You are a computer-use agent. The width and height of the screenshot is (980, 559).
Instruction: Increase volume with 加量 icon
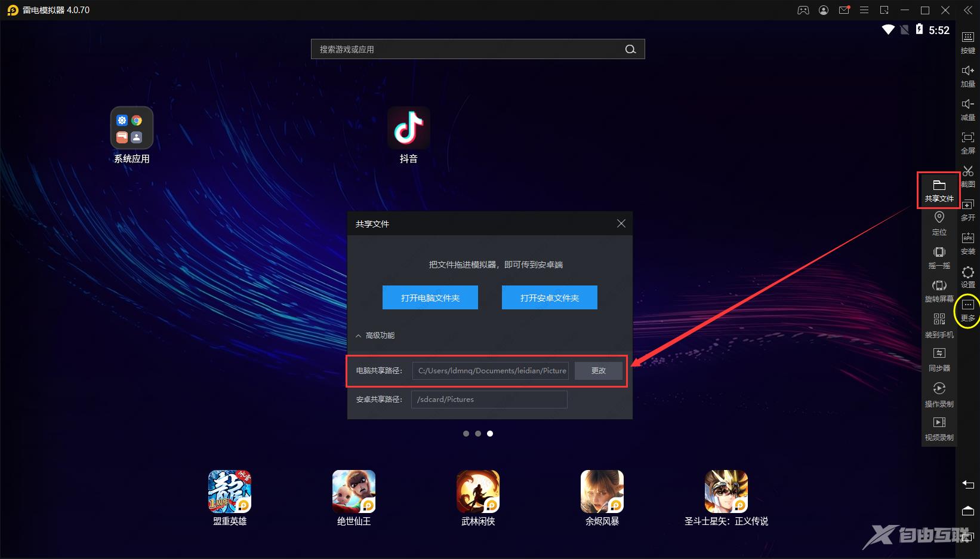[x=967, y=76]
